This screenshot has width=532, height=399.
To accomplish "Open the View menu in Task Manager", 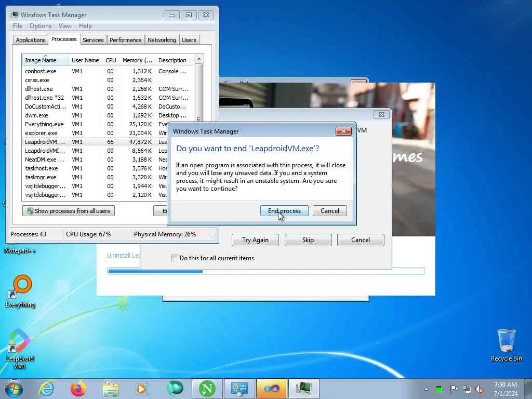I will click(x=65, y=26).
